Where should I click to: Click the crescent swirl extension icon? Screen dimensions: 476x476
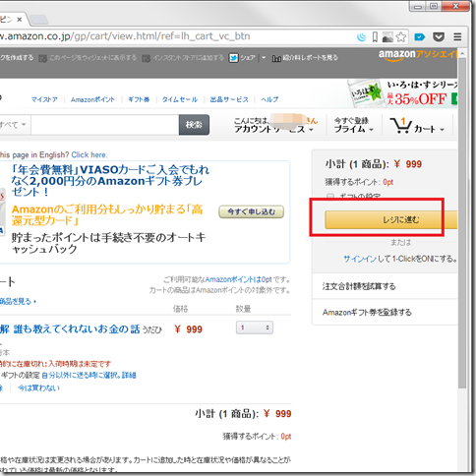(362, 37)
